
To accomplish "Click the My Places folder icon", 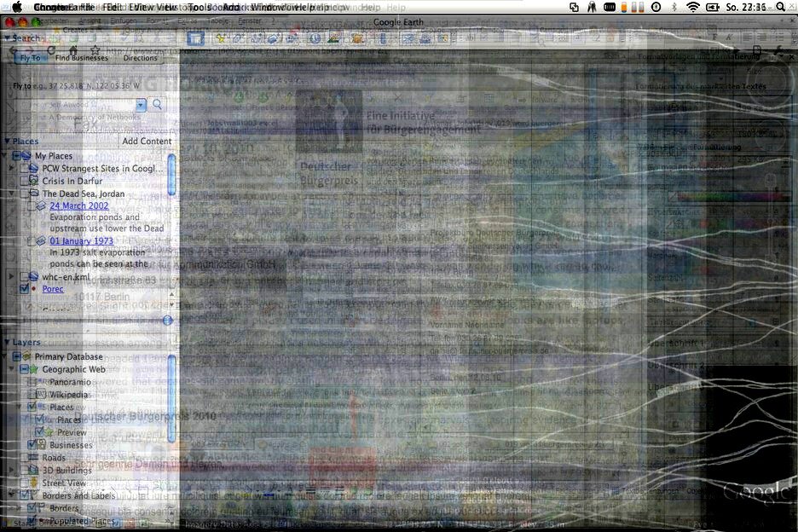I will 26,156.
